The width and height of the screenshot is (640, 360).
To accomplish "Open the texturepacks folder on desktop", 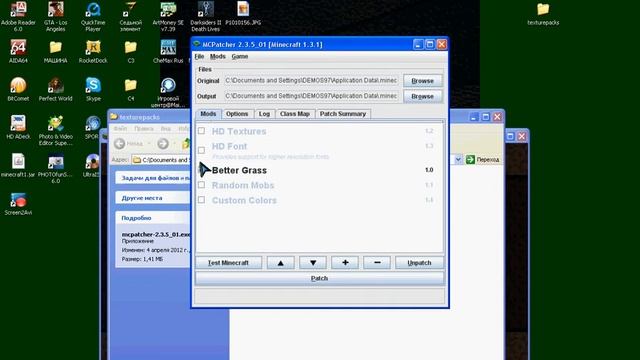I will (543, 13).
